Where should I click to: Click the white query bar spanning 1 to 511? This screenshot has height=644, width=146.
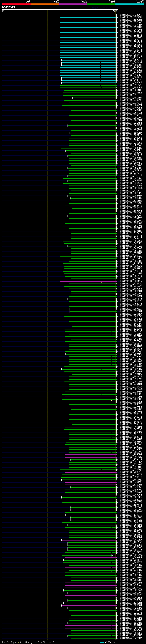coord(60,10)
